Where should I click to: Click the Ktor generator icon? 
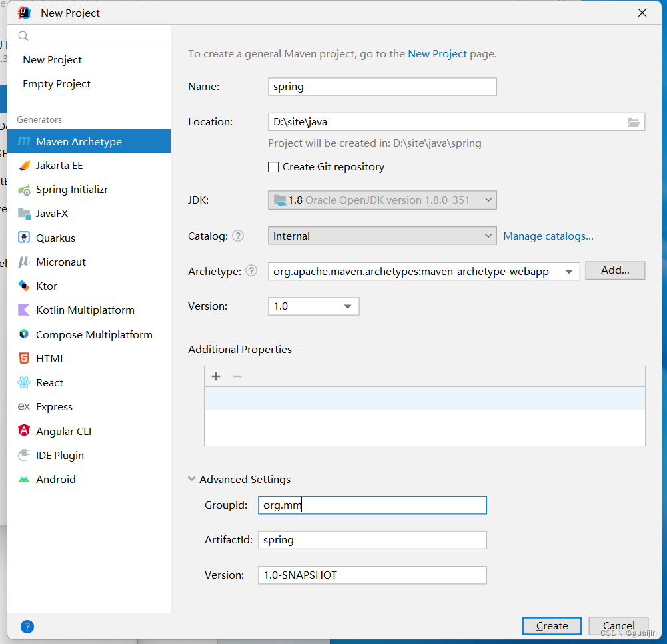(24, 286)
